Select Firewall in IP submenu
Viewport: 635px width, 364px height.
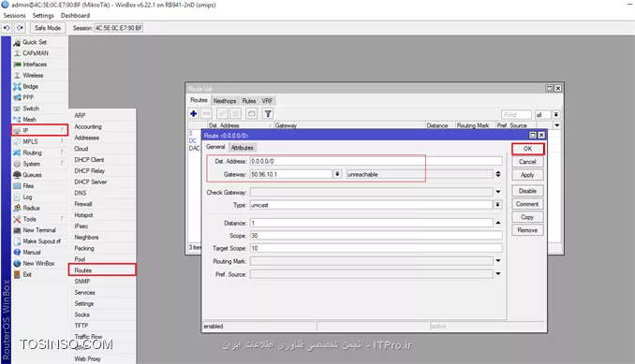pos(102,204)
